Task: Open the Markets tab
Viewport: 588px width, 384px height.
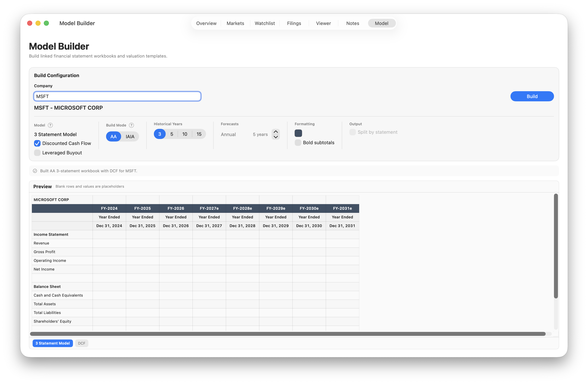Action: (x=235, y=23)
